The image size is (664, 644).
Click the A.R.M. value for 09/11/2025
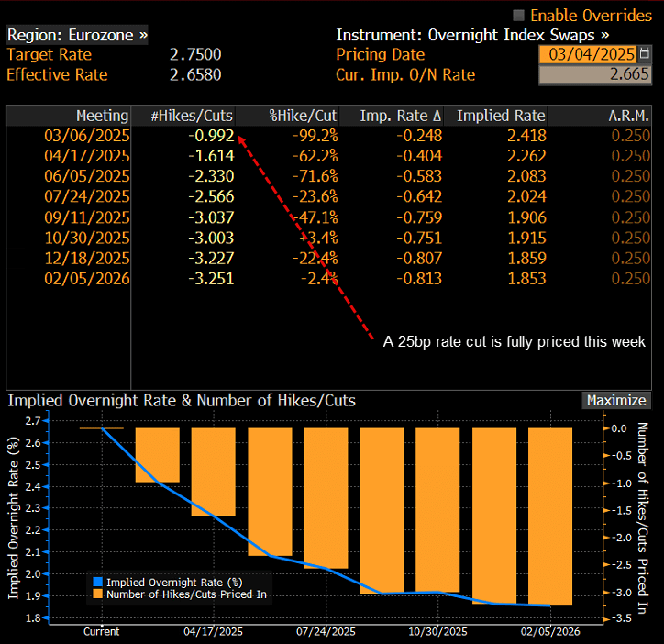tap(630, 217)
